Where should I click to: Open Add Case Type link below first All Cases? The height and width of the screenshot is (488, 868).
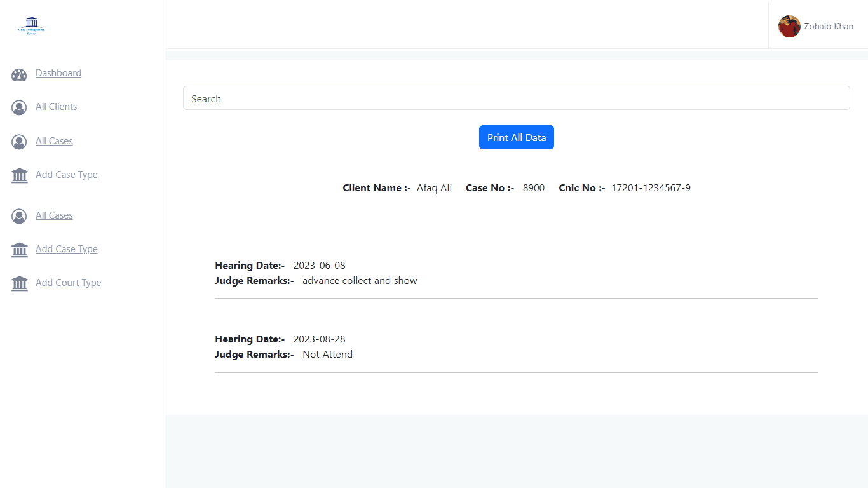coord(66,175)
